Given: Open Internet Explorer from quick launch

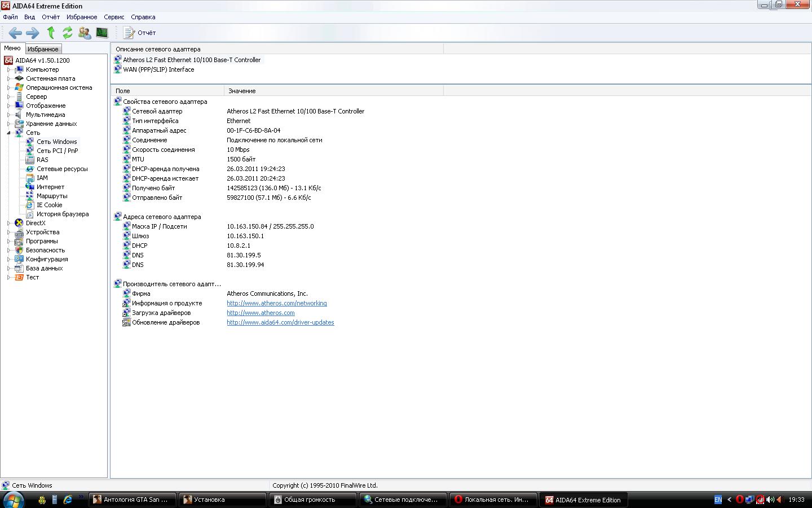Looking at the screenshot, I should pos(68,500).
